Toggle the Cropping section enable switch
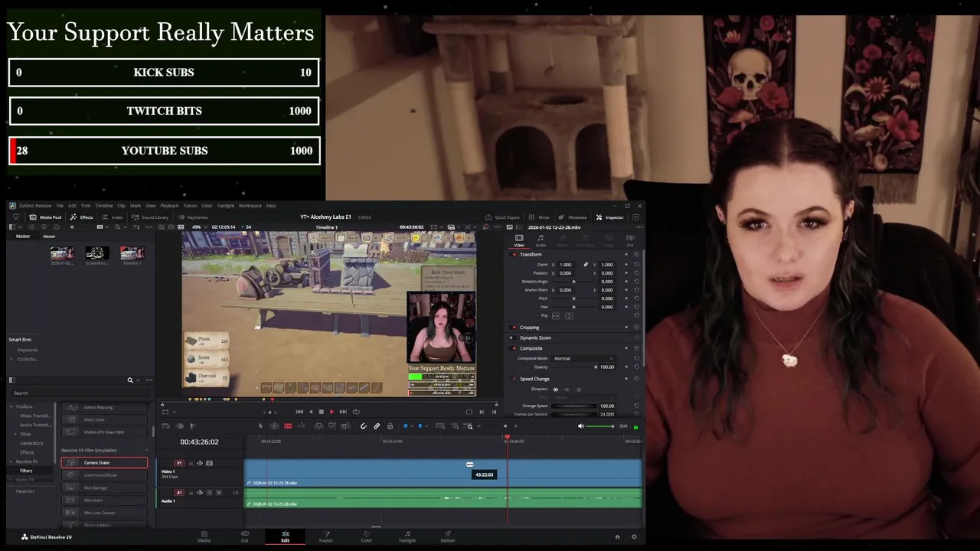 point(514,328)
